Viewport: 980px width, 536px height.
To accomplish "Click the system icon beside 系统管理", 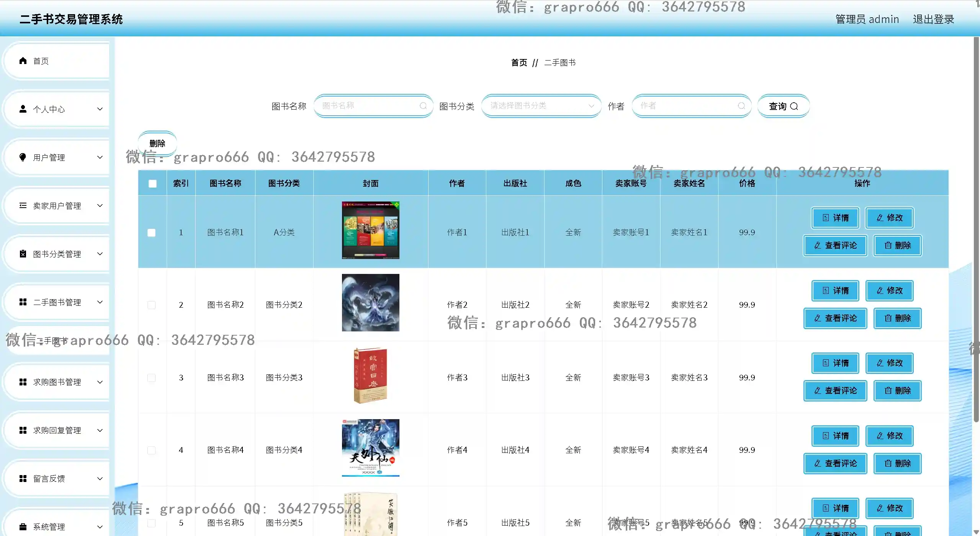I will (x=22, y=526).
